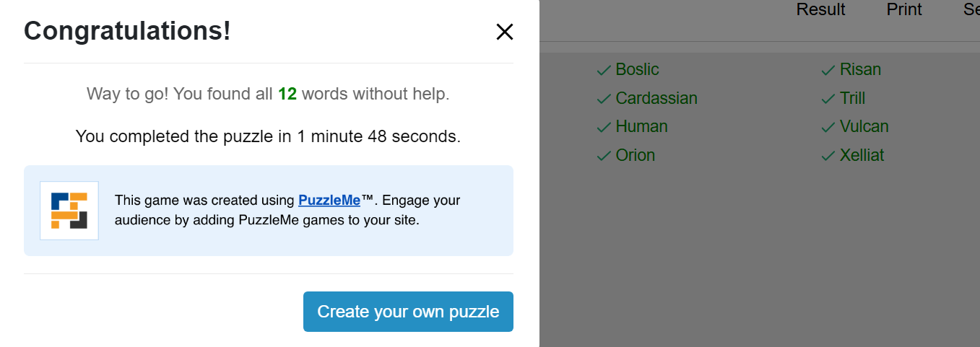Close the Congratulations dialog

click(x=504, y=32)
